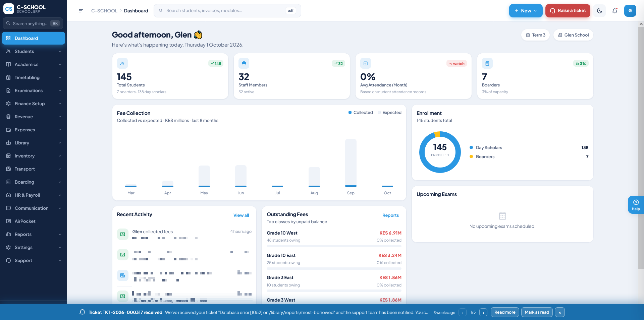
Task: Click the CS logo icon
Action: tap(9, 9)
